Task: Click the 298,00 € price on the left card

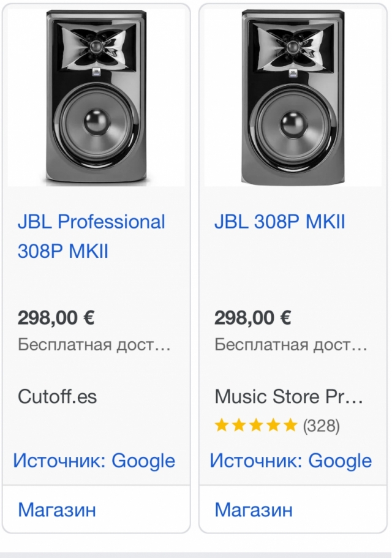Action: click(56, 318)
